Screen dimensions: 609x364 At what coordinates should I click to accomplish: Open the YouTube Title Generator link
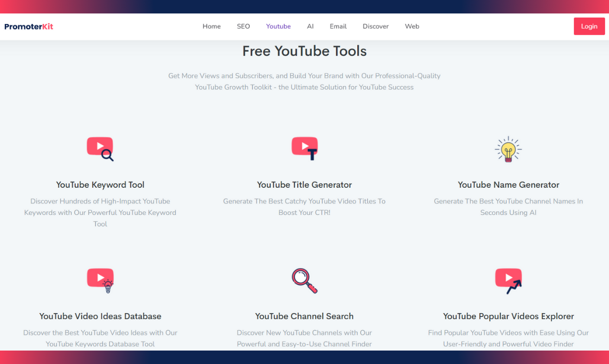click(x=304, y=185)
